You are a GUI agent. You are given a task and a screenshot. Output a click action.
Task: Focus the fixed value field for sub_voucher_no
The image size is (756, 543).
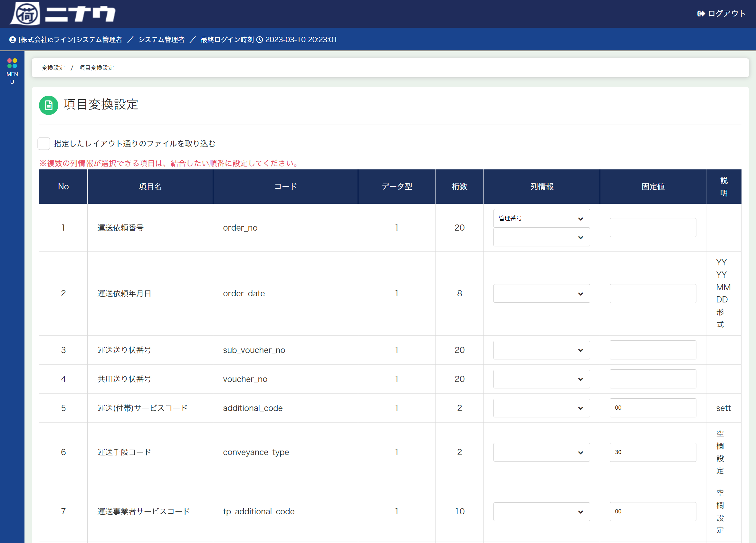pos(653,350)
